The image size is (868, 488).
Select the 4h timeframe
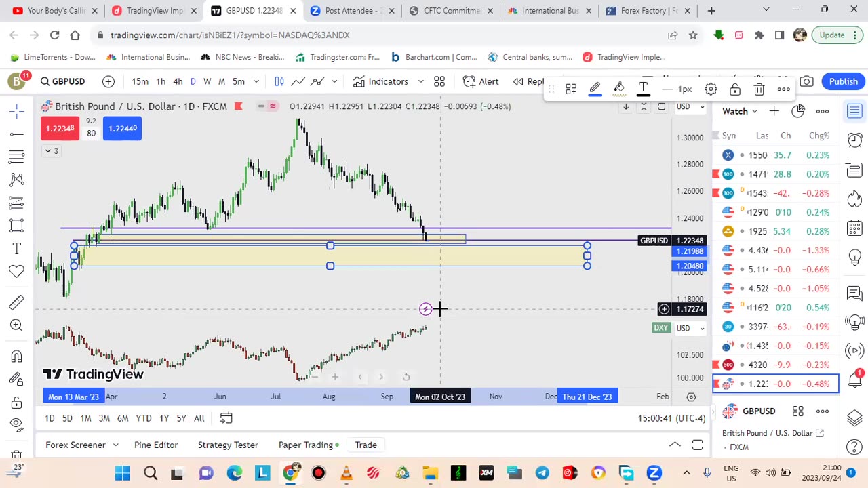click(x=178, y=81)
